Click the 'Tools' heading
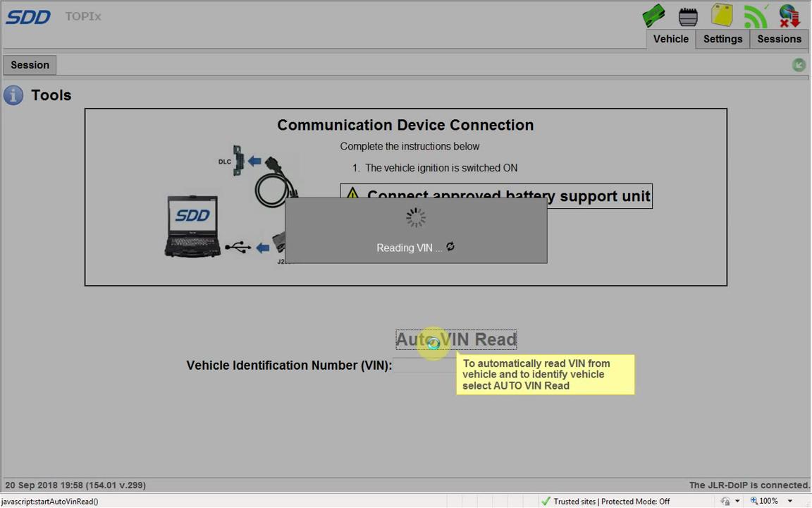Image resolution: width=812 pixels, height=508 pixels. click(51, 95)
